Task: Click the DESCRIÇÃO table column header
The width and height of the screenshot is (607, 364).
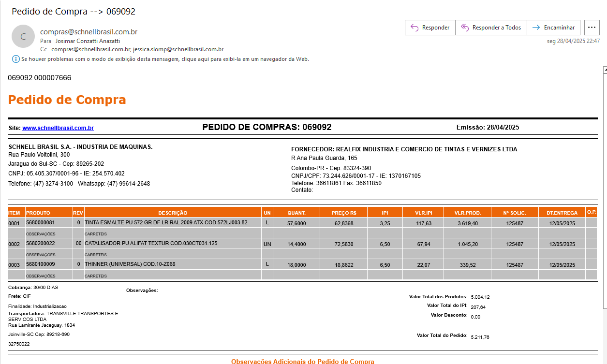Action: point(173,213)
